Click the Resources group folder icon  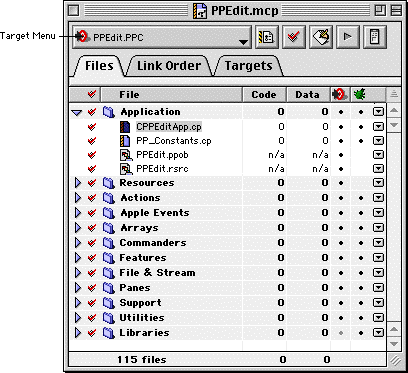[x=109, y=183]
